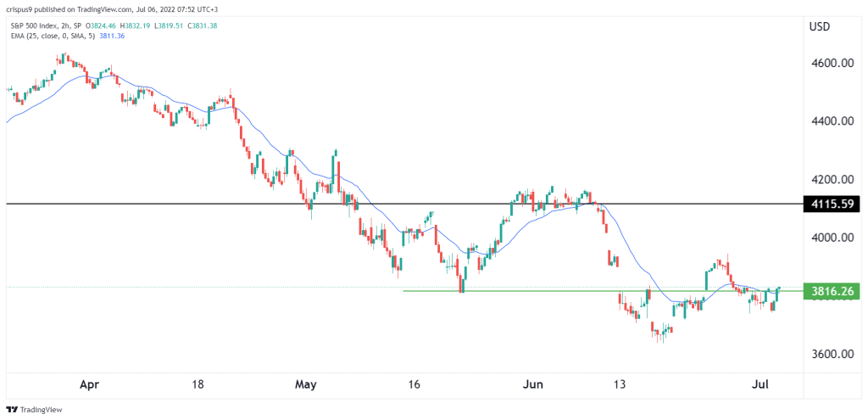Click the TradingView logo icon

pos(12,410)
